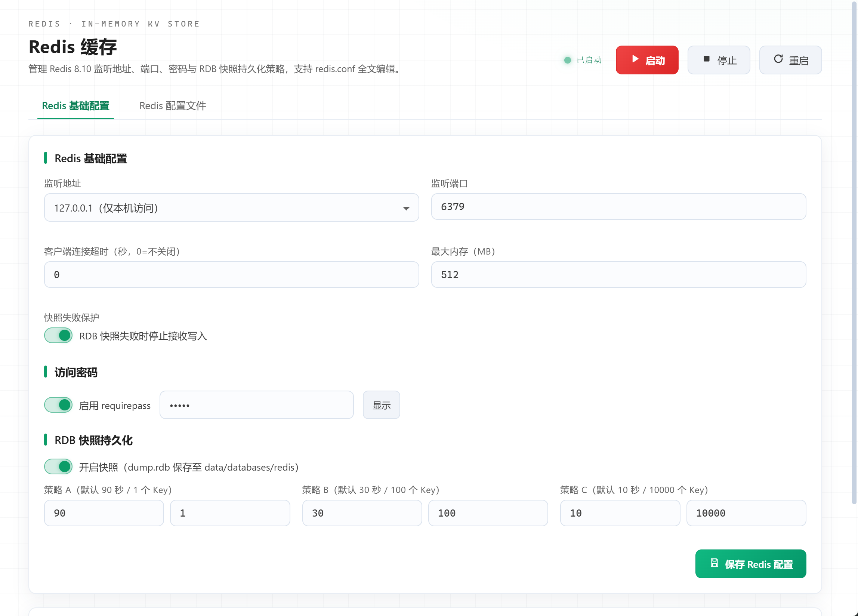Click the 显示 password reveal button

pos(381,405)
